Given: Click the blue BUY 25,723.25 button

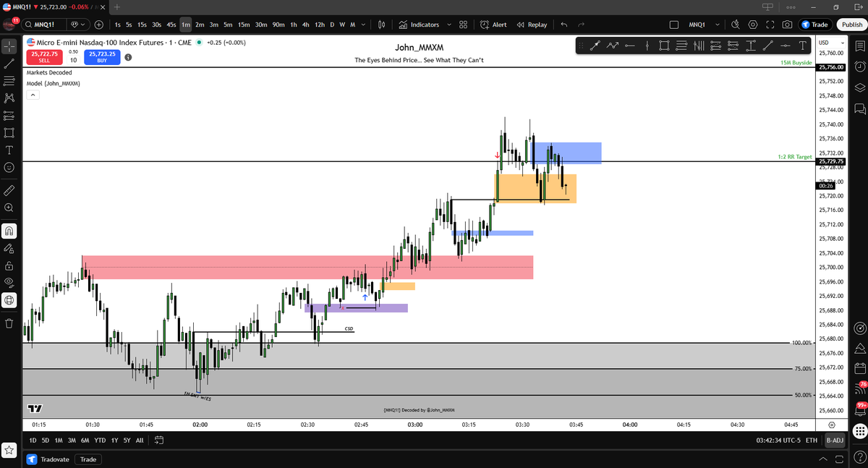Looking at the screenshot, I should pyautogui.click(x=102, y=57).
